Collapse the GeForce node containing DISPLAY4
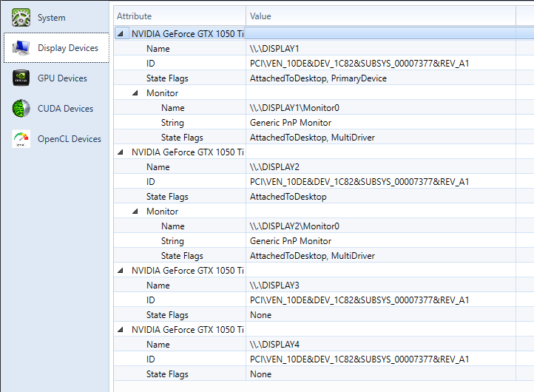534x392 pixels. point(121,330)
